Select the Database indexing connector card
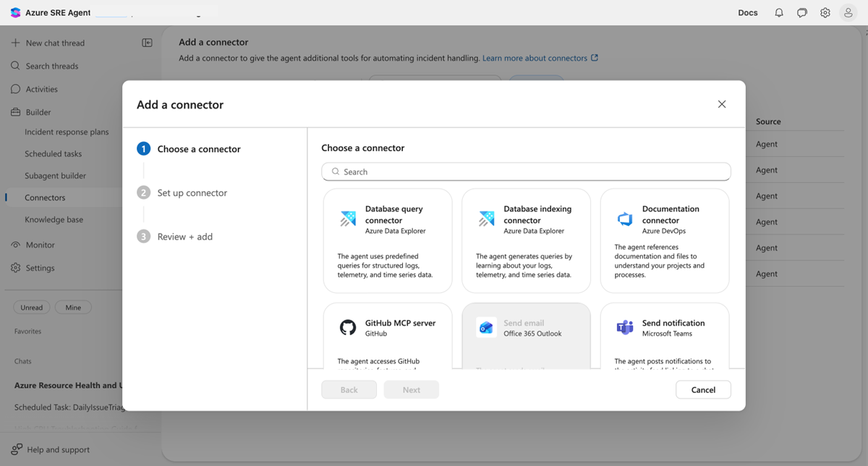The height and width of the screenshot is (466, 868). (x=526, y=241)
